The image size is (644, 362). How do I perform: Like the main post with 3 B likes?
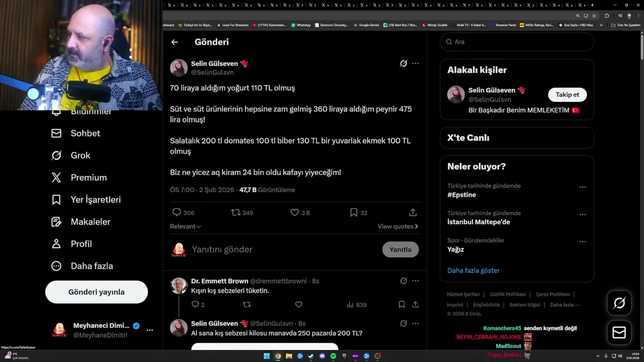[x=295, y=213]
